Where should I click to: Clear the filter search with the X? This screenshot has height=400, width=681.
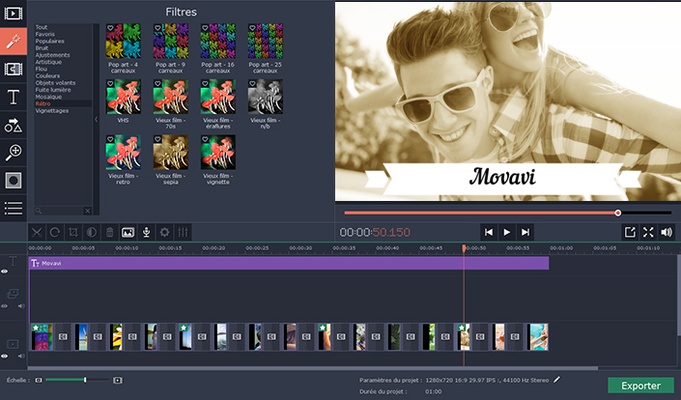87,211
